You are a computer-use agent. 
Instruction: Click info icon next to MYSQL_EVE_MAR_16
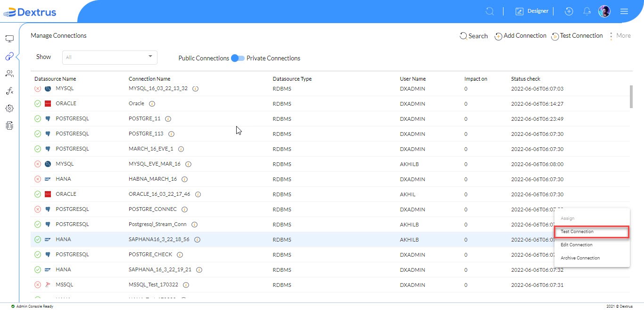click(188, 164)
